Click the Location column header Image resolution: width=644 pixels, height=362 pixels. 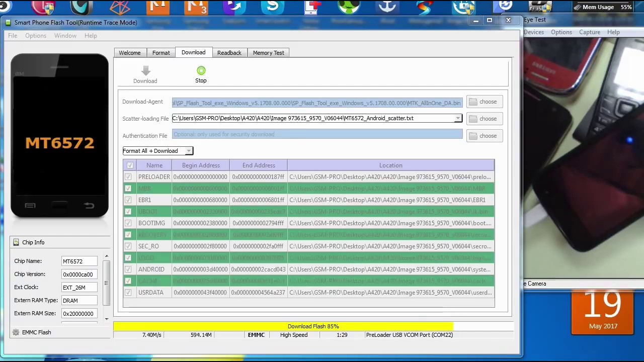click(391, 165)
